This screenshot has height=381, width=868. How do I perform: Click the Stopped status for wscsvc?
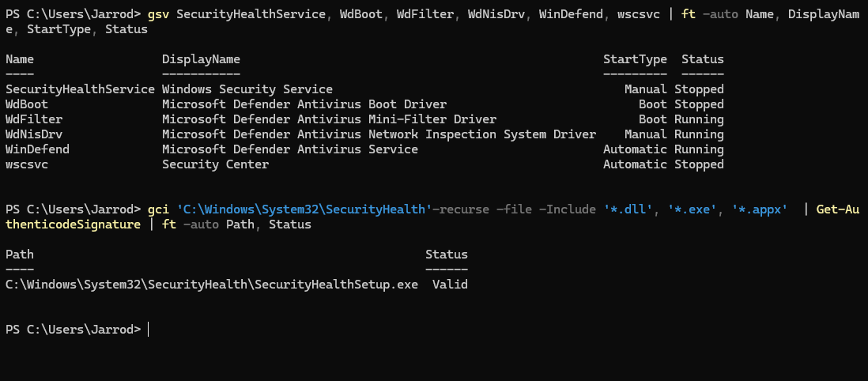pos(699,164)
